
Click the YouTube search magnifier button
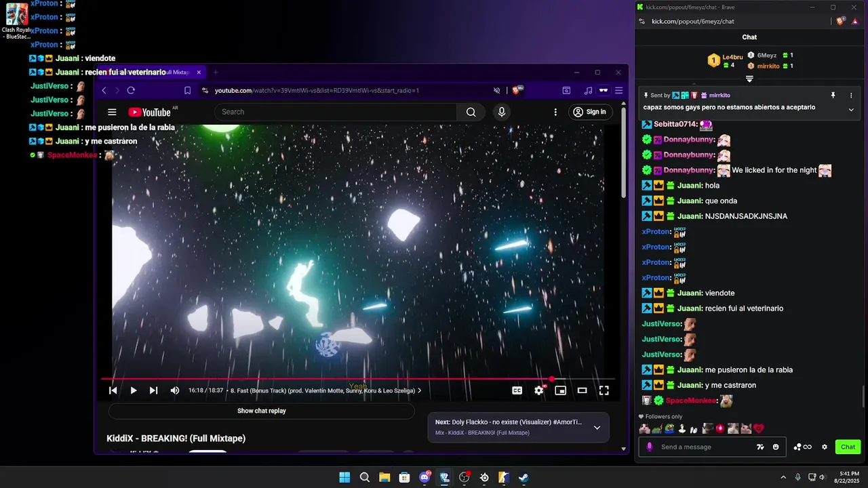click(x=471, y=112)
